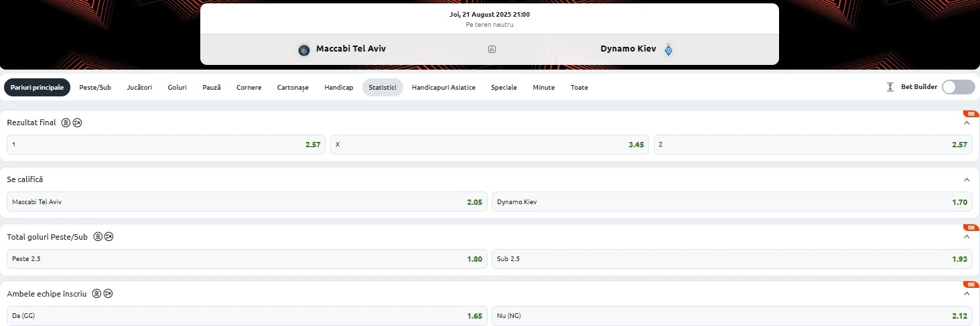This screenshot has width=980, height=326.
Task: Click the Ambele echipe înscriu heading
Action: point(47,293)
